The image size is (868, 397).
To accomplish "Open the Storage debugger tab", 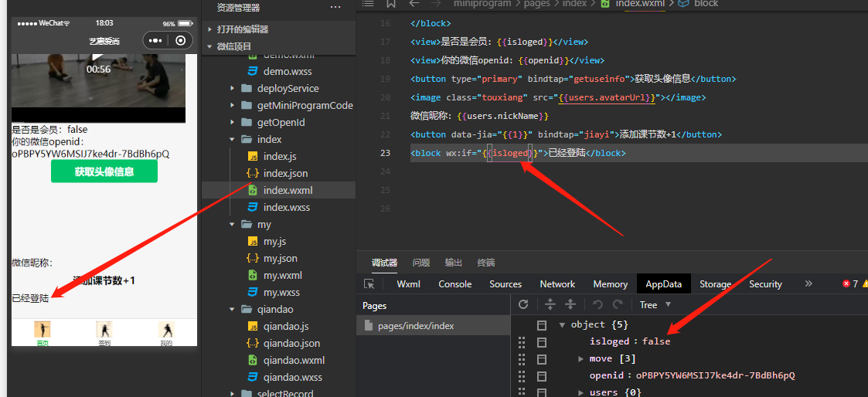I will pyautogui.click(x=715, y=283).
